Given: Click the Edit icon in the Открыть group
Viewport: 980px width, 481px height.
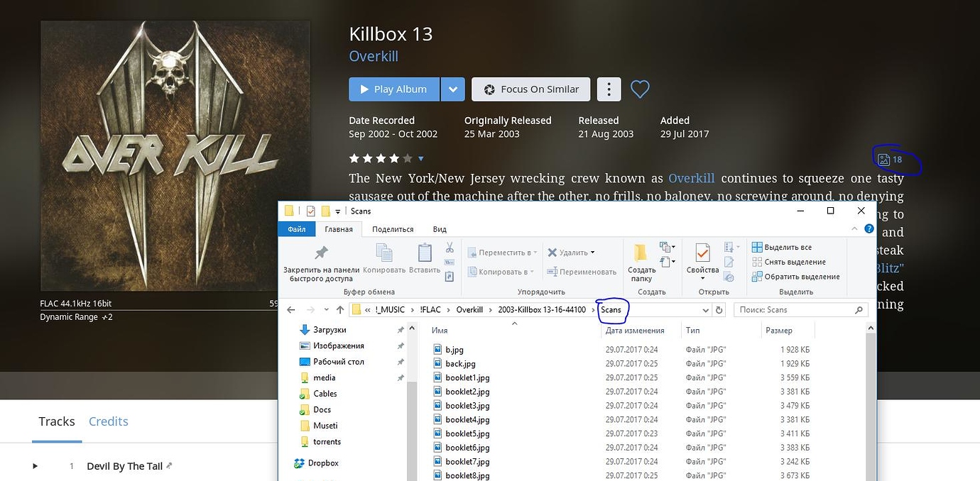Looking at the screenshot, I should click(729, 262).
